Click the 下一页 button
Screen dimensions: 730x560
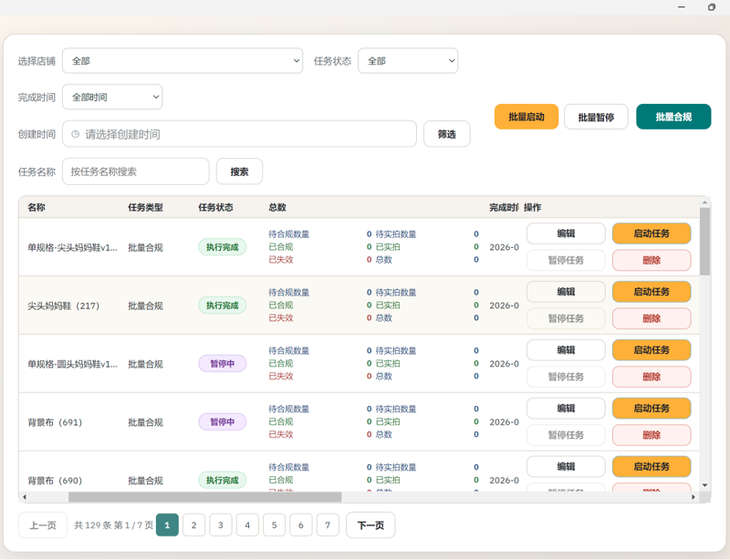pos(370,525)
